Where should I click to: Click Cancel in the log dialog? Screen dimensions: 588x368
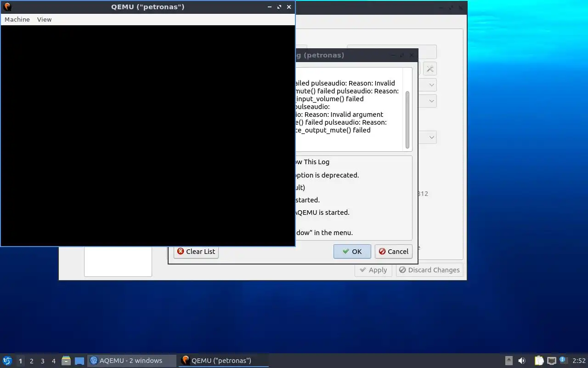tap(393, 251)
